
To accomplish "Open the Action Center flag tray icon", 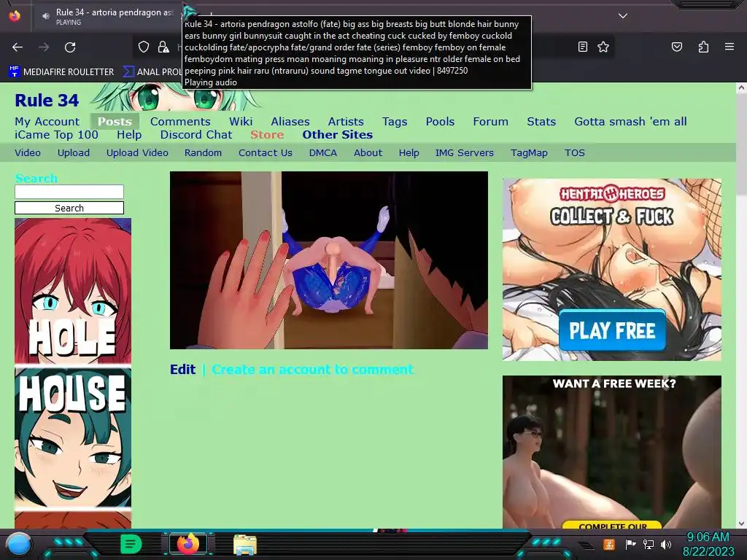I will 631,544.
